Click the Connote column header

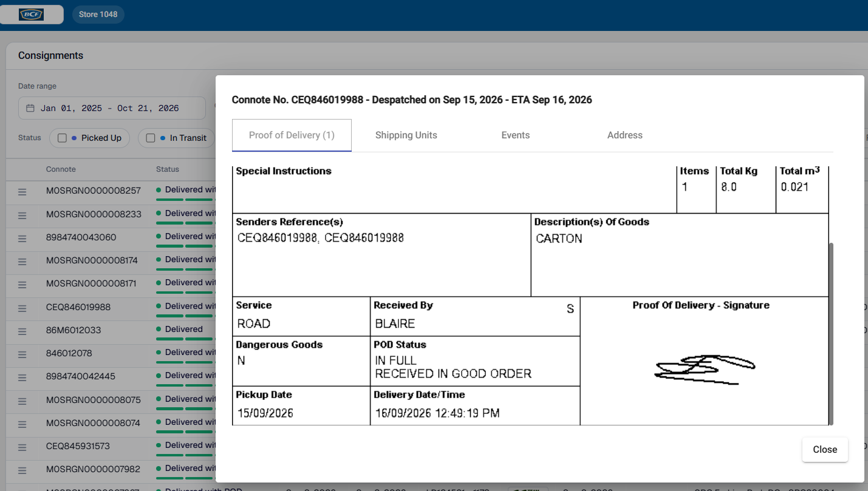(x=61, y=169)
